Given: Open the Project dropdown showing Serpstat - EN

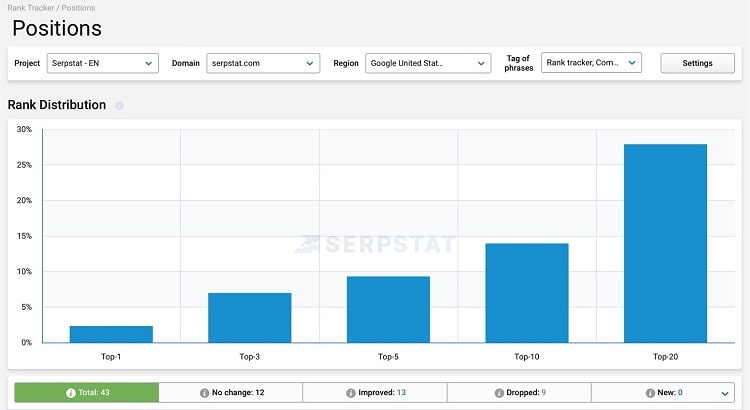Looking at the screenshot, I should (102, 63).
